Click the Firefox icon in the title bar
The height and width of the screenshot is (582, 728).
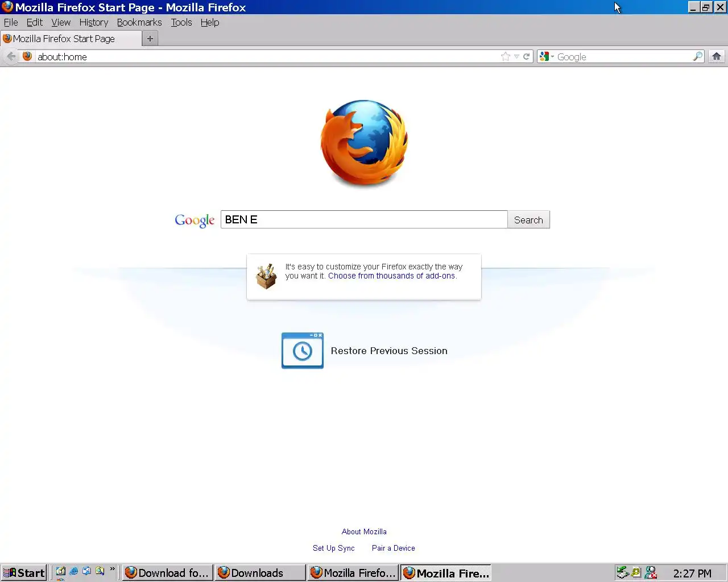(x=7, y=7)
